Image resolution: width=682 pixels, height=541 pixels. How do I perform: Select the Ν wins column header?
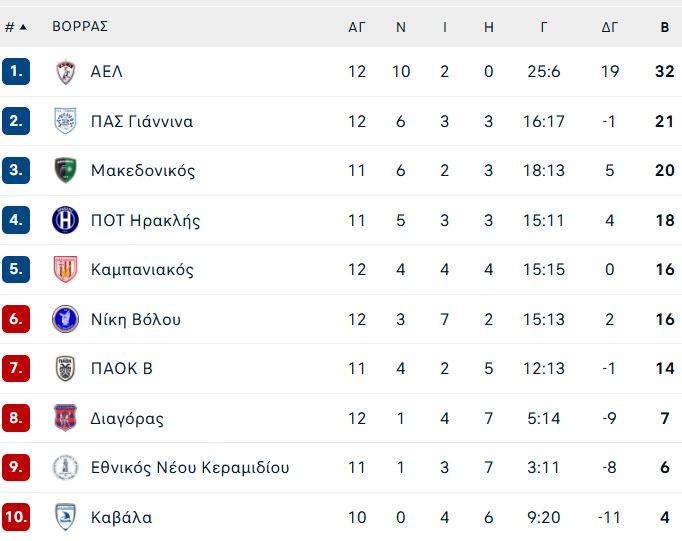401,27
